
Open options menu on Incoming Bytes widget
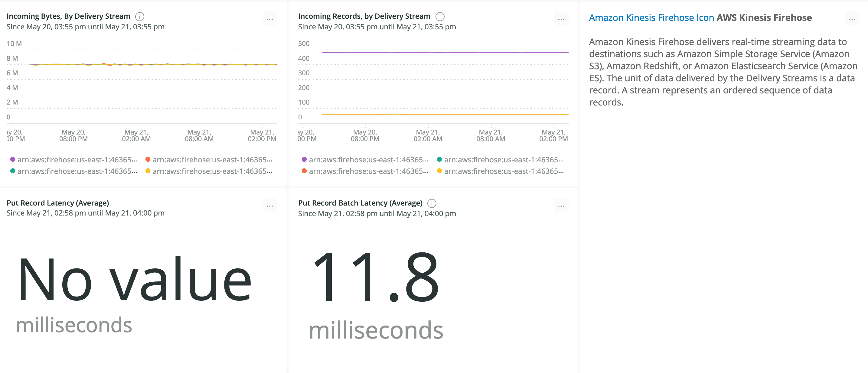point(269,19)
